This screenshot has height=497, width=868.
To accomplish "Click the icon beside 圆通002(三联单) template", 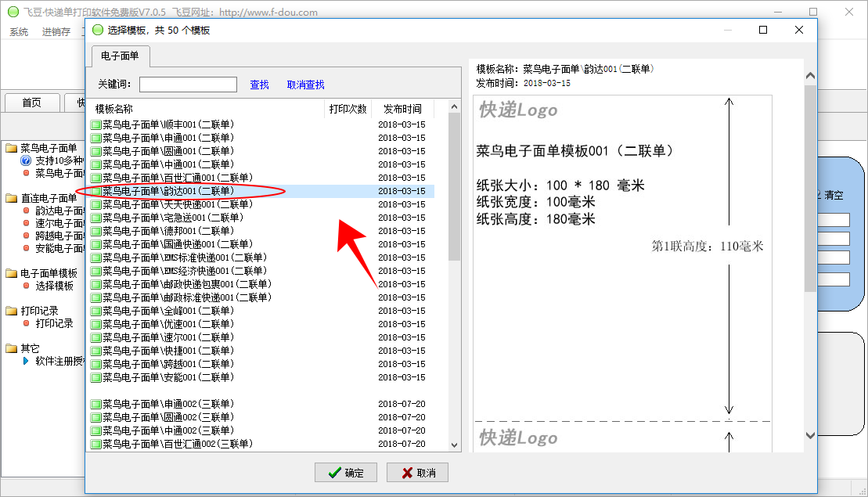I will pos(95,417).
